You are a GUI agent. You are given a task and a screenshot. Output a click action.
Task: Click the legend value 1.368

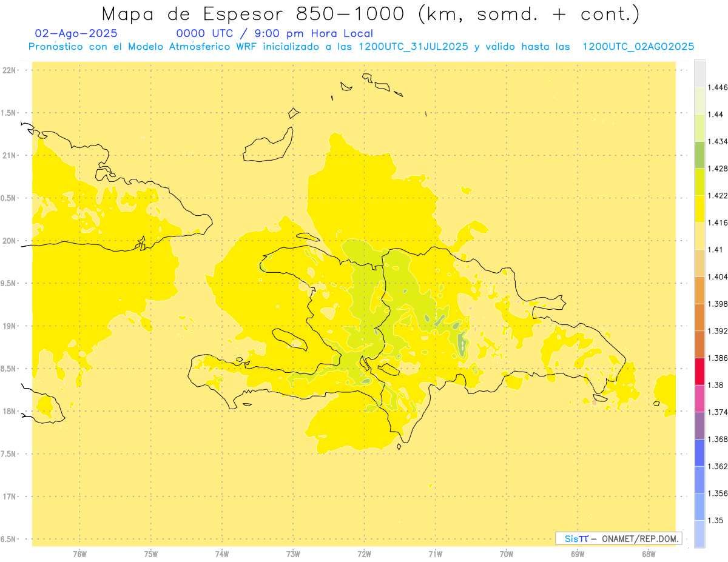pos(718,440)
